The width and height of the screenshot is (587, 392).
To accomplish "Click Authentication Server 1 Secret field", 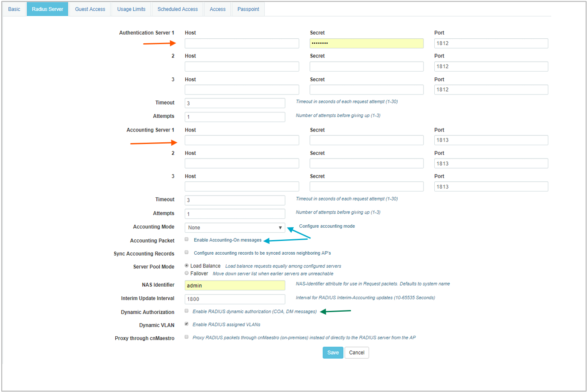I will click(x=367, y=43).
